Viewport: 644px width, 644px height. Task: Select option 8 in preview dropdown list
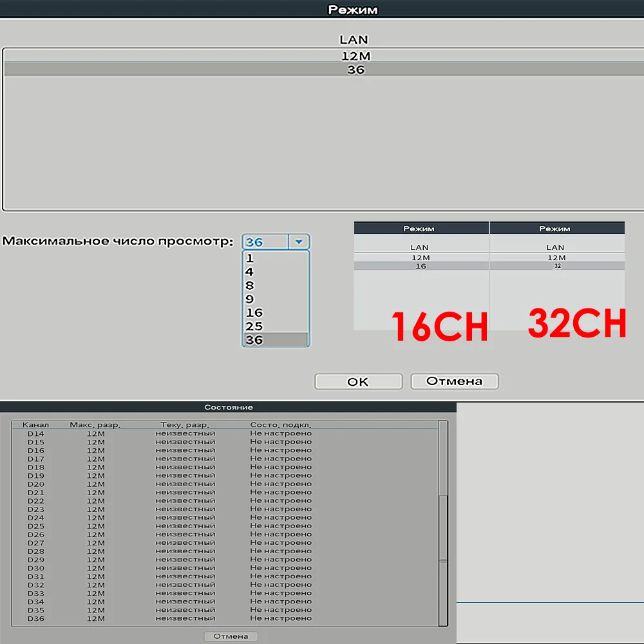click(x=276, y=285)
